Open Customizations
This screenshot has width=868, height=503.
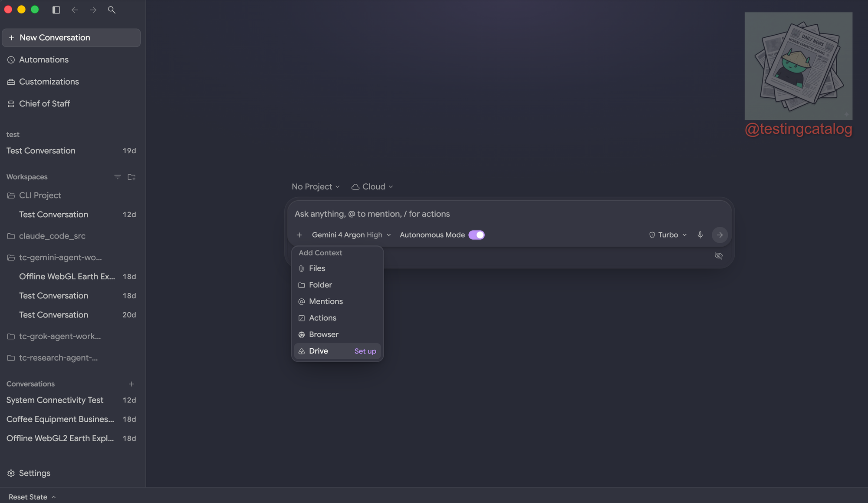point(71,82)
